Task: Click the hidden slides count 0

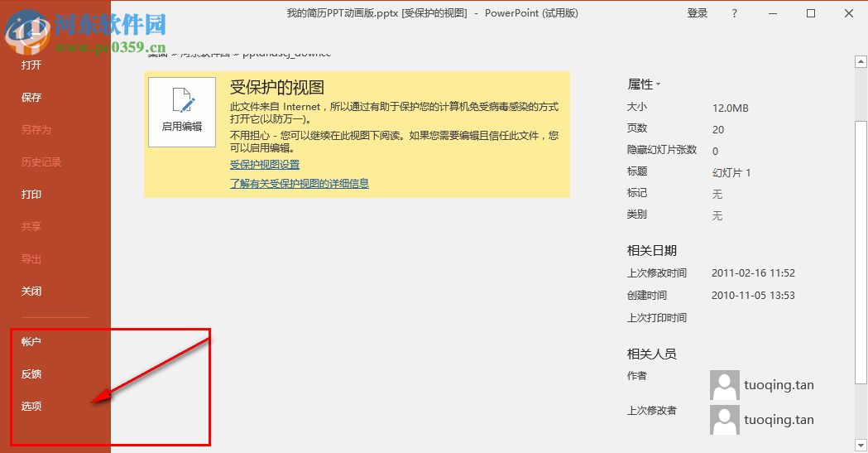Action: tap(715, 152)
